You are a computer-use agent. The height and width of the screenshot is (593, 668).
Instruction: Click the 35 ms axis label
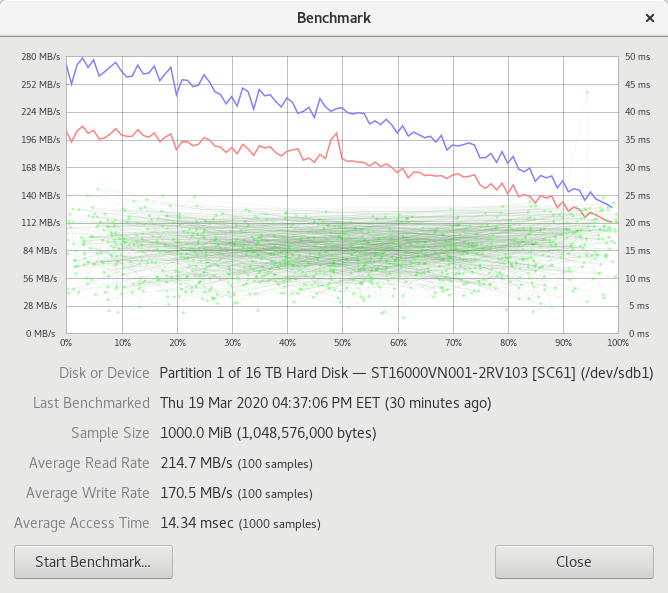(637, 140)
